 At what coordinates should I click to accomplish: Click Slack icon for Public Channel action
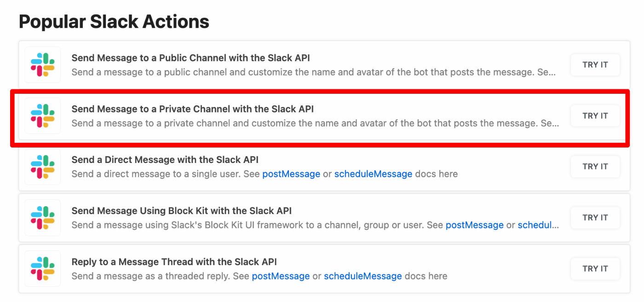pos(43,65)
